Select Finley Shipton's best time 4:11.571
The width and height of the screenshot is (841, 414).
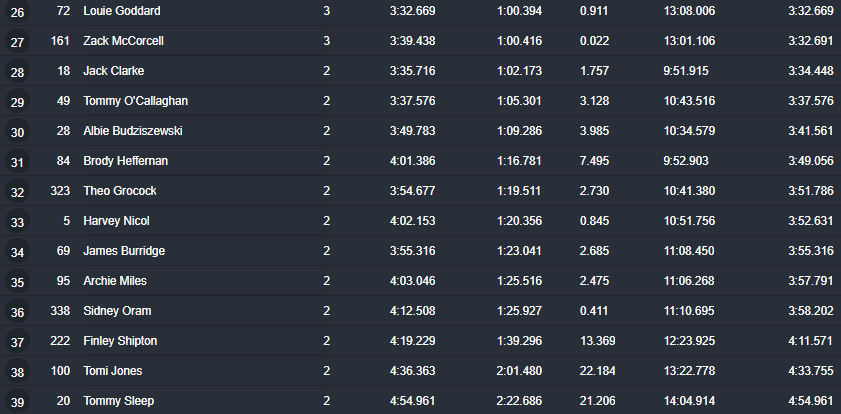click(811, 341)
